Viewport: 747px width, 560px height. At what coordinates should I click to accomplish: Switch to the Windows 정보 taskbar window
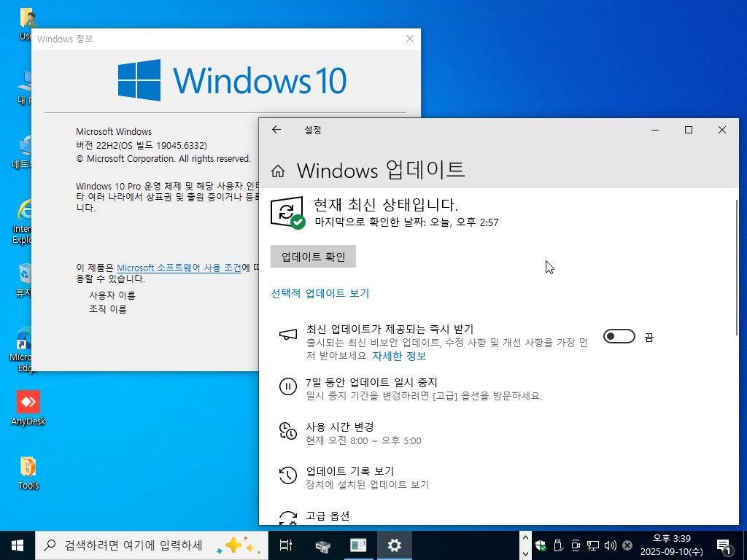tap(358, 545)
